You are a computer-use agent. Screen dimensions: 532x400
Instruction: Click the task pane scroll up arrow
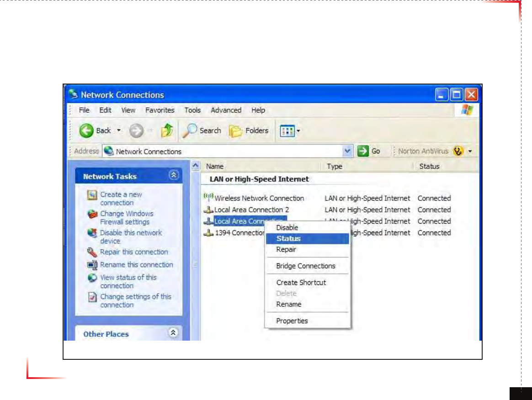(196, 166)
